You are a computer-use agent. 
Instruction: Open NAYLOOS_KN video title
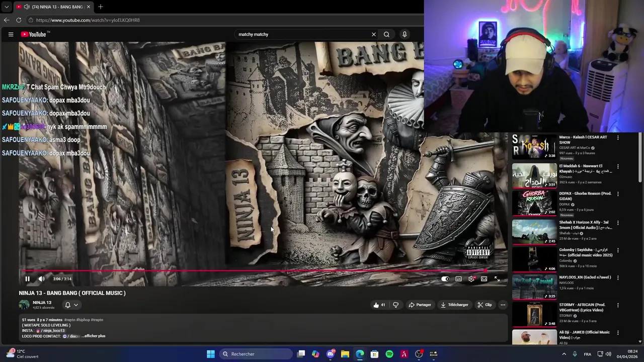coord(585,278)
